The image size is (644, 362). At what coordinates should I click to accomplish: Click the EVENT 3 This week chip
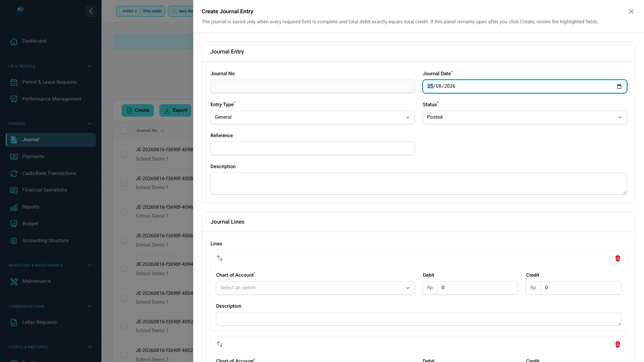140,11
